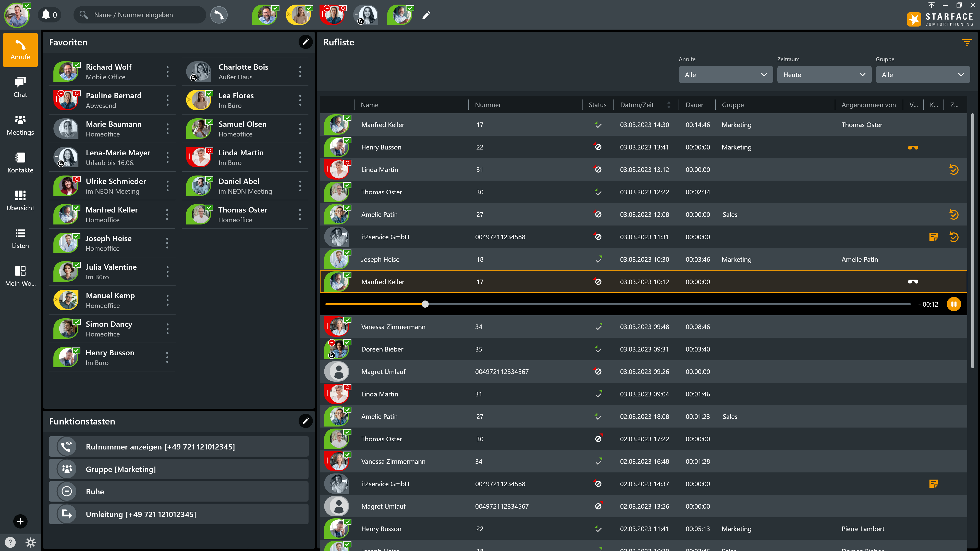Click the voicemail playback slider handle
The height and width of the screenshot is (551, 980).
tap(425, 304)
